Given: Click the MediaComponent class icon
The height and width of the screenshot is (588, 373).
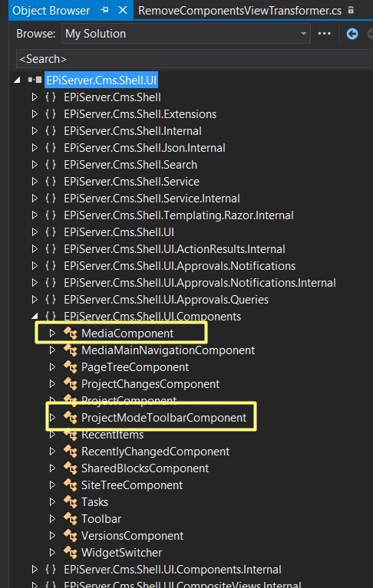Looking at the screenshot, I should point(70,333).
